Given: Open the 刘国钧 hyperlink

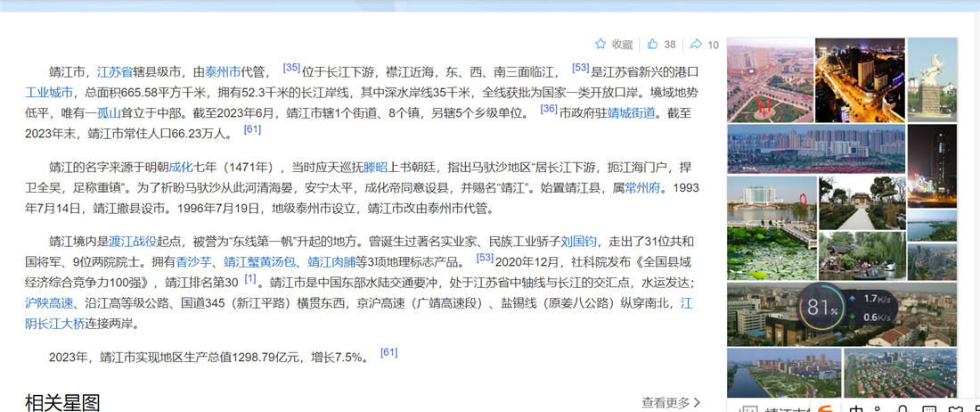Looking at the screenshot, I should click(x=578, y=242).
